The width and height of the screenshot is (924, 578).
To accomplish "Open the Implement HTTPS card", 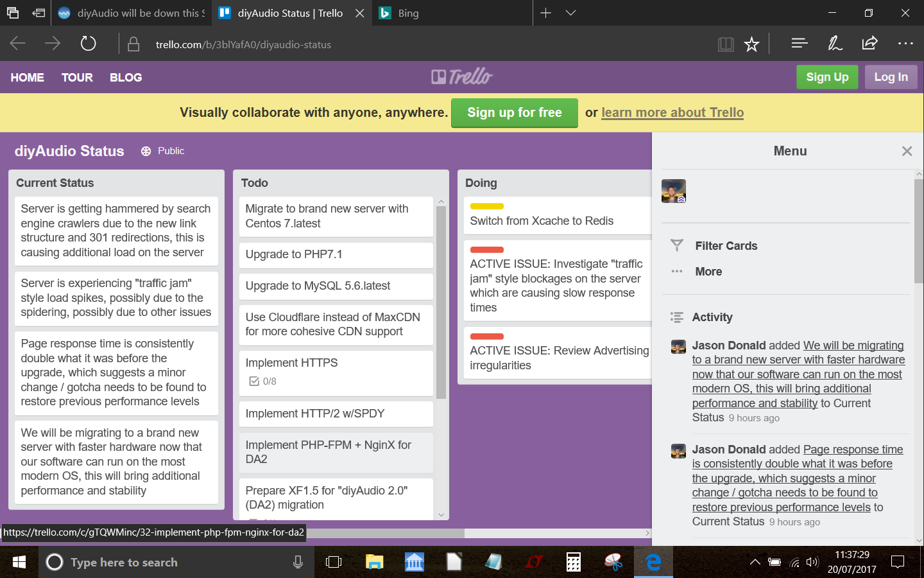I will 336,373.
